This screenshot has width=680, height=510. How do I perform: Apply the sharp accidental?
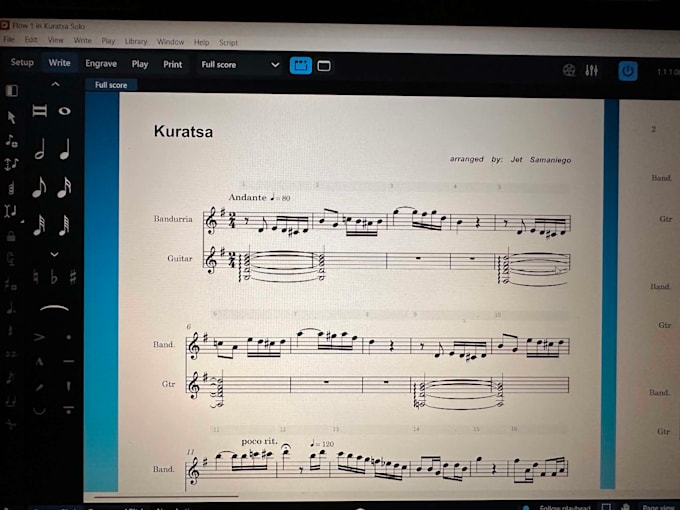(x=73, y=277)
